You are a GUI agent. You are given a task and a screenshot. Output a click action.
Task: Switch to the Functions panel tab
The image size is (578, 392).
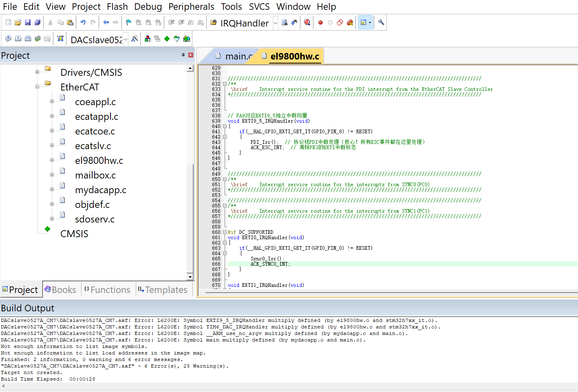tap(108, 290)
